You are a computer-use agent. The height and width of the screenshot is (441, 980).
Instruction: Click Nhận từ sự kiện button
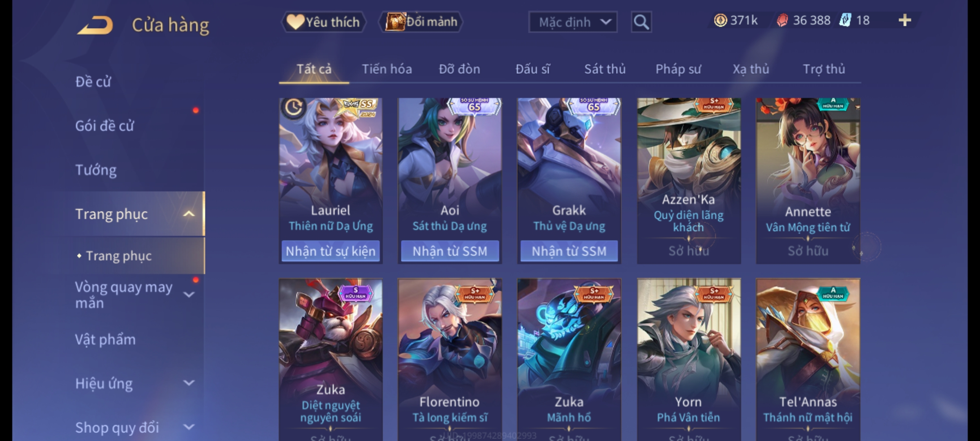[x=330, y=251]
